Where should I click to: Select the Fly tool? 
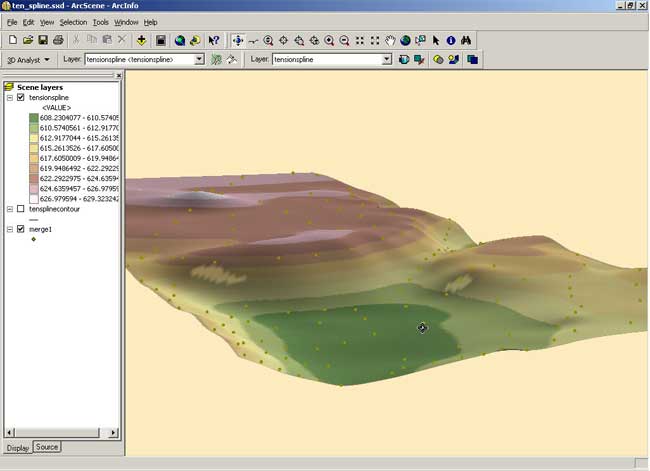click(x=253, y=41)
